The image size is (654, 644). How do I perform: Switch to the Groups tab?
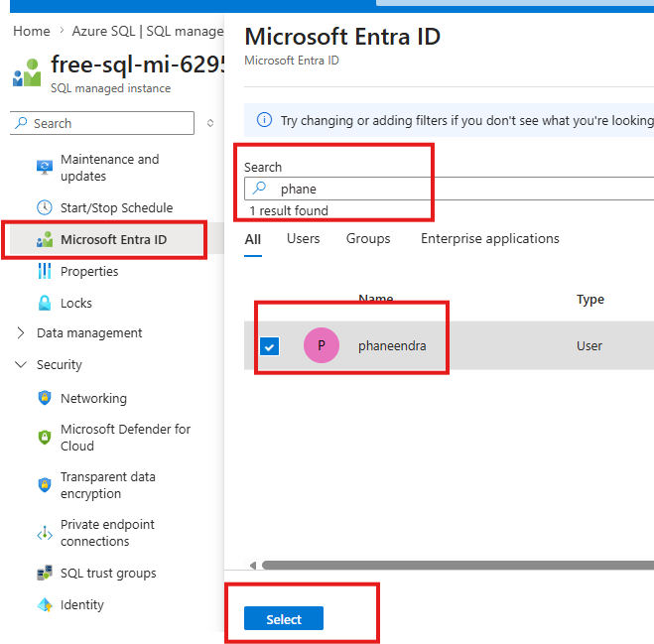point(368,238)
